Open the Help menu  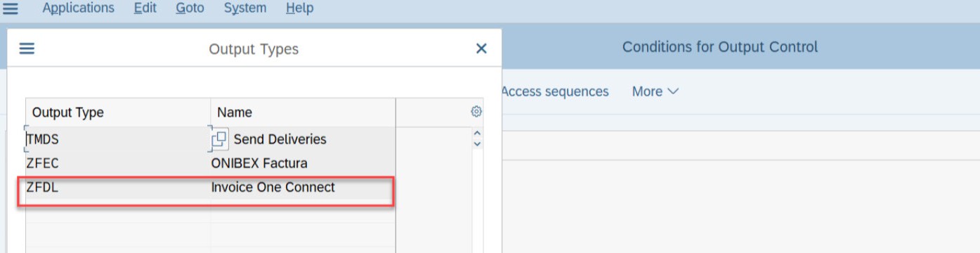point(300,8)
